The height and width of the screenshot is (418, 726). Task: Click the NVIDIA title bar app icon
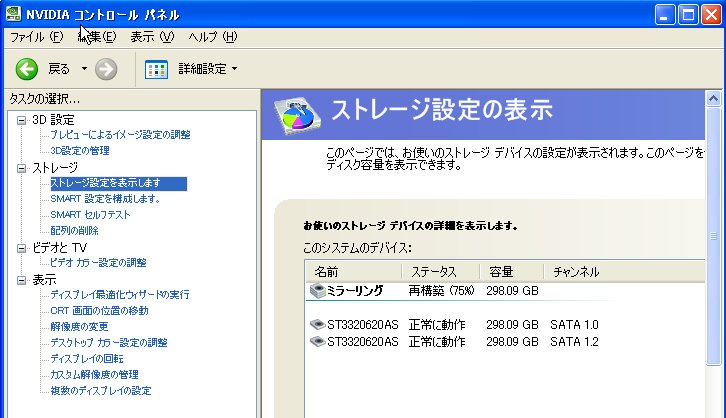pyautogui.click(x=13, y=14)
